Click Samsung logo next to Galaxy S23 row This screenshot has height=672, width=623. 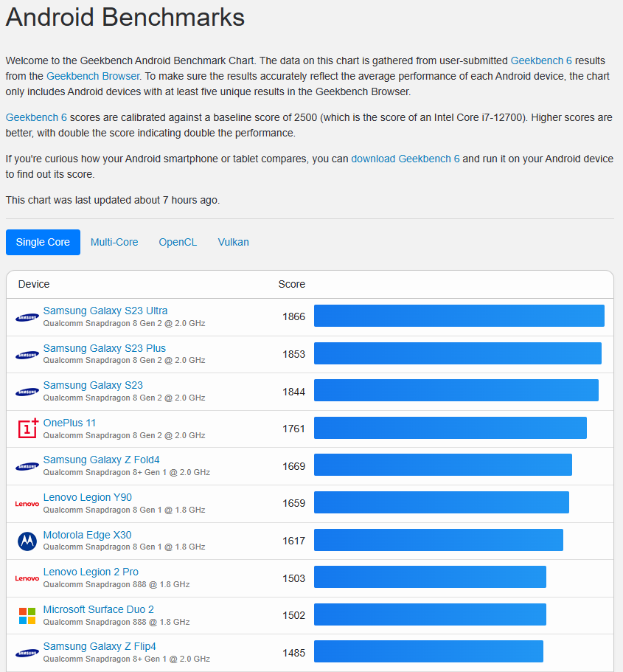[x=27, y=392]
